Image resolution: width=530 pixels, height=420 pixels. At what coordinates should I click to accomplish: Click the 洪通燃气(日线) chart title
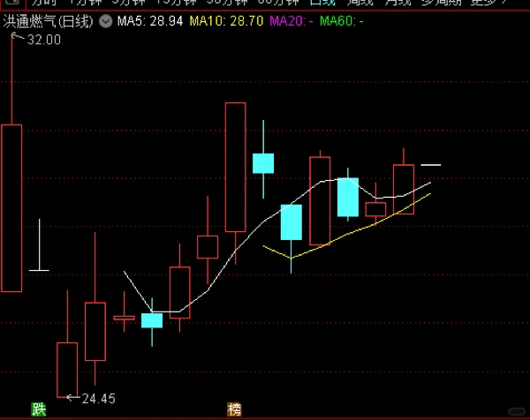pos(48,21)
